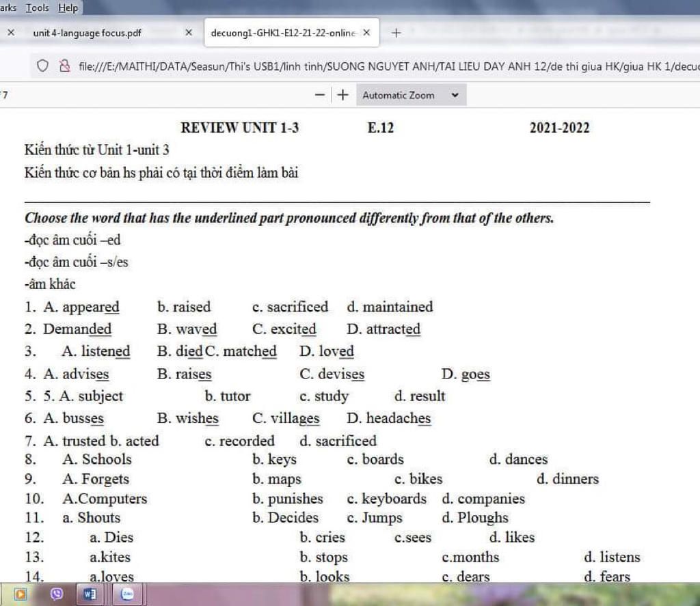This screenshot has width=700, height=606.
Task: Click the insecure connection lock icon
Action: (65, 66)
